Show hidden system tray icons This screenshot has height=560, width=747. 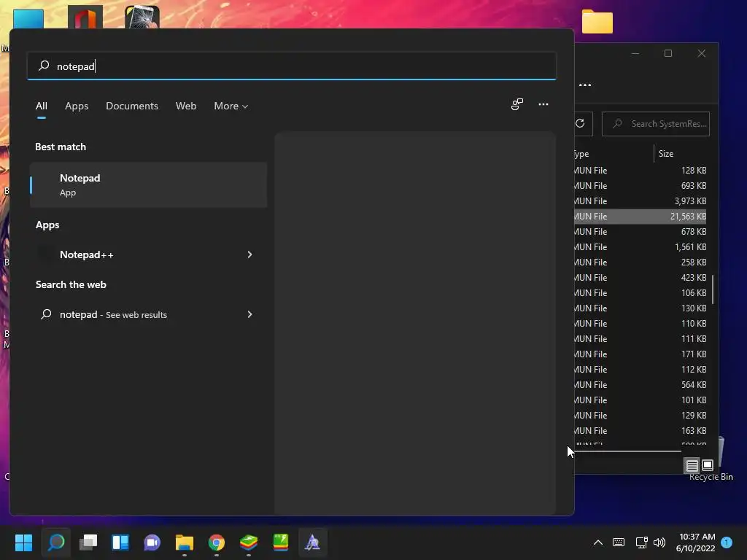(598, 542)
